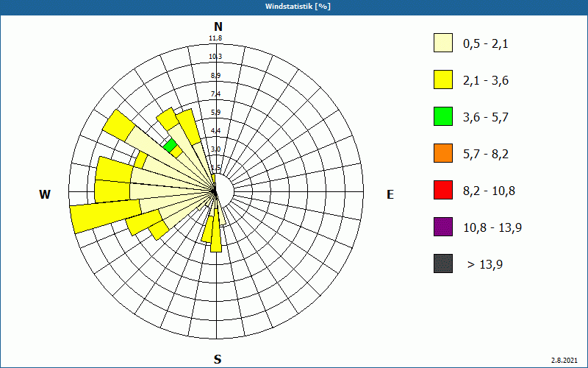Screen dimensions: 588x368
Task: Click the bright yellow 2,1 - 3,6 legend swatch
Action: (x=443, y=79)
